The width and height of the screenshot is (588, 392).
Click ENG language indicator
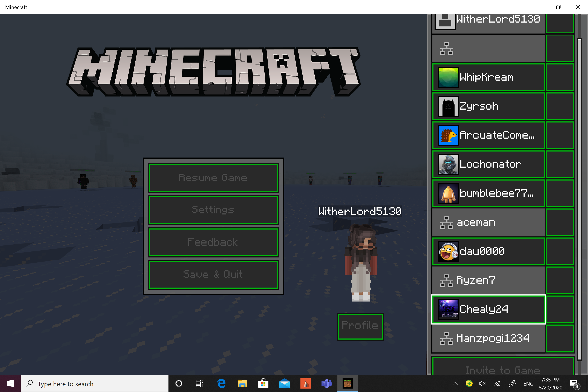pyautogui.click(x=528, y=384)
